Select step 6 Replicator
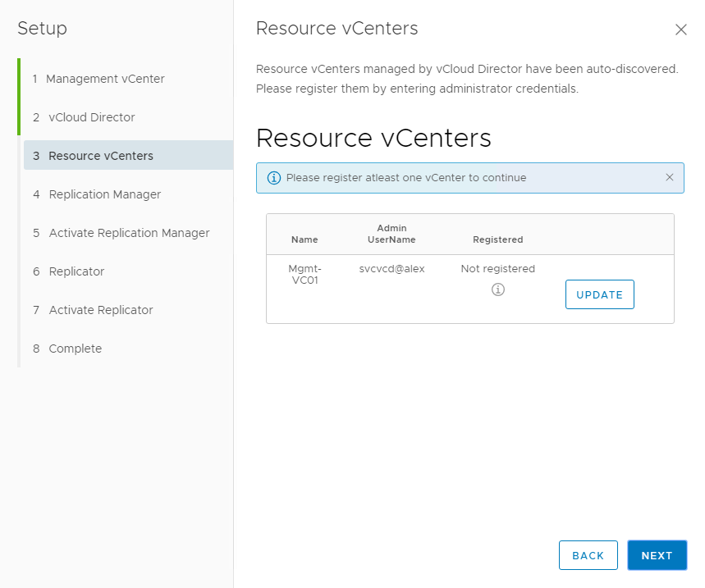The height and width of the screenshot is (588, 705). tap(76, 271)
